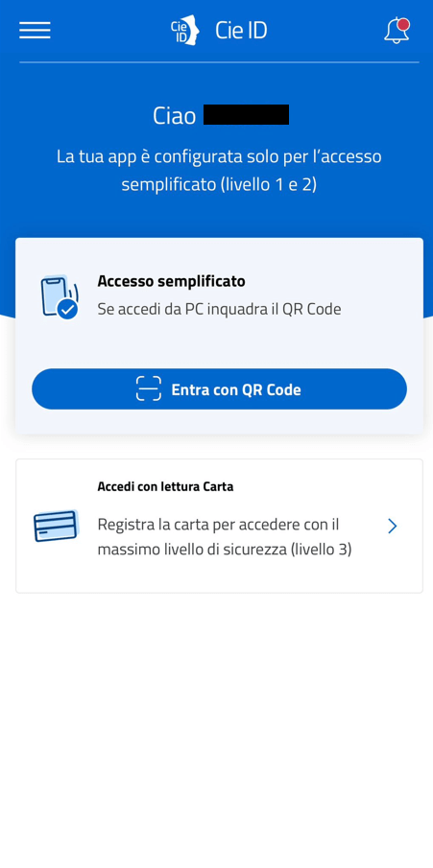Tap the red notification badge dot
Screen dimensions: 433x868
(403, 24)
